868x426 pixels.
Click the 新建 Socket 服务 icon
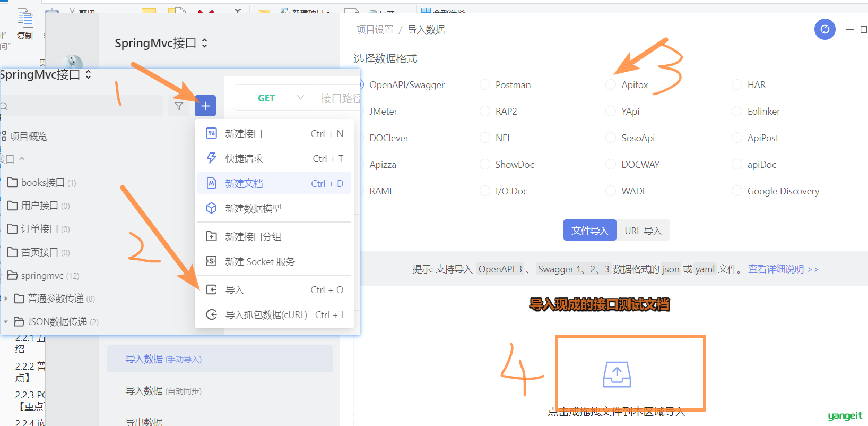pyautogui.click(x=211, y=261)
